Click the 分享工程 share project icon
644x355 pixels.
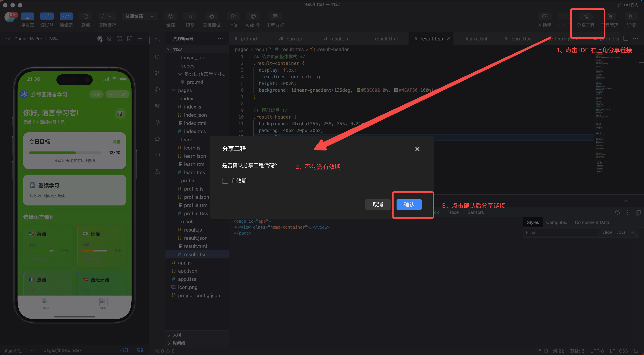click(585, 17)
